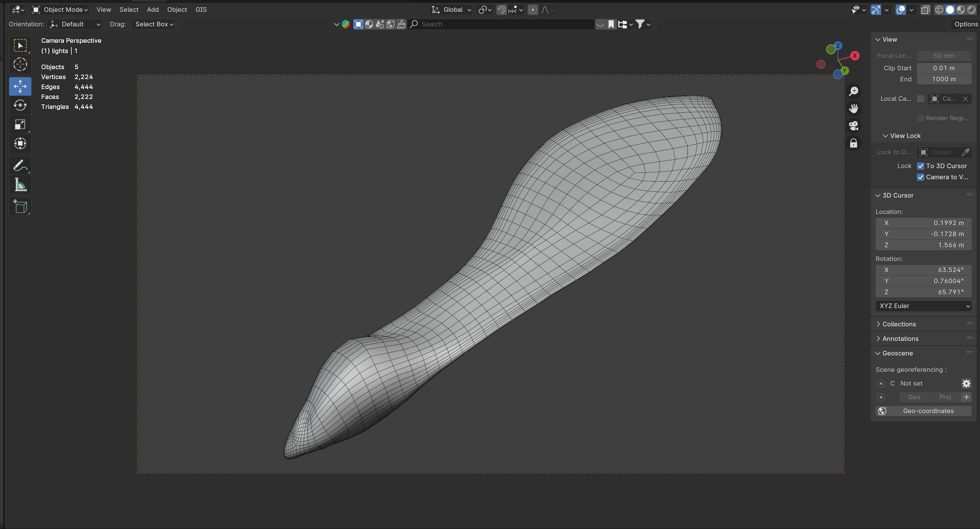Click the Add Cube tool

pos(20,207)
